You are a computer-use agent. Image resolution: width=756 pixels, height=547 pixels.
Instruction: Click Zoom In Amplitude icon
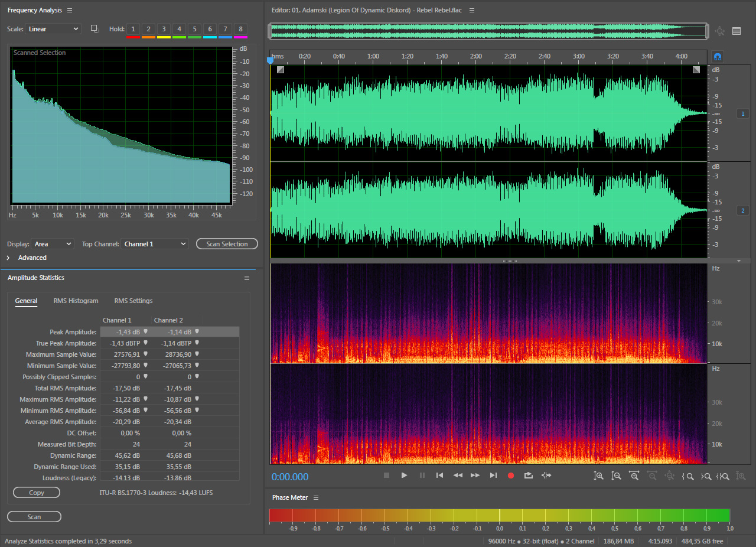pyautogui.click(x=598, y=476)
